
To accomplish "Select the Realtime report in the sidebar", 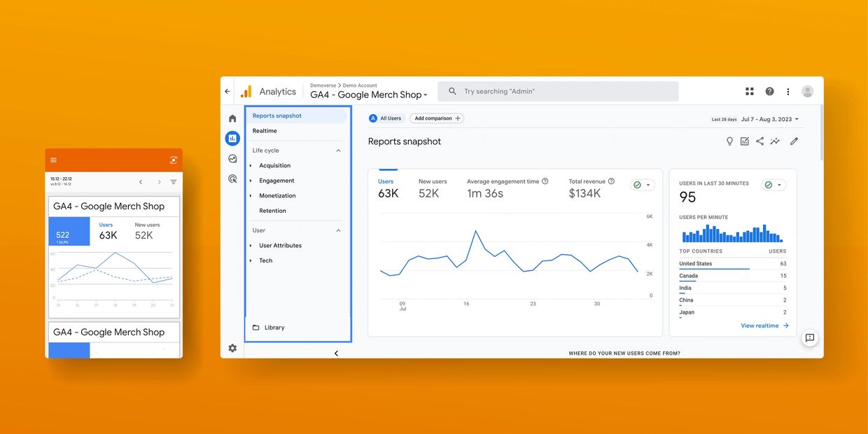I will 265,130.
